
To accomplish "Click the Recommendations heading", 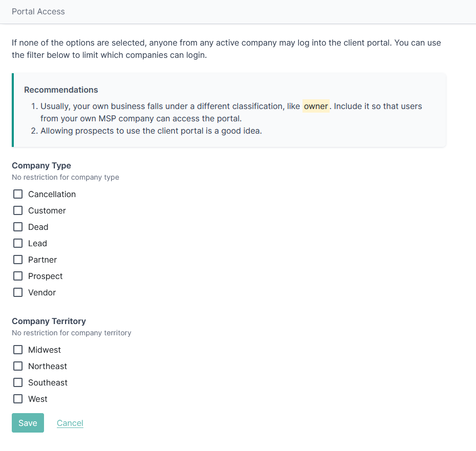I will click(x=61, y=90).
